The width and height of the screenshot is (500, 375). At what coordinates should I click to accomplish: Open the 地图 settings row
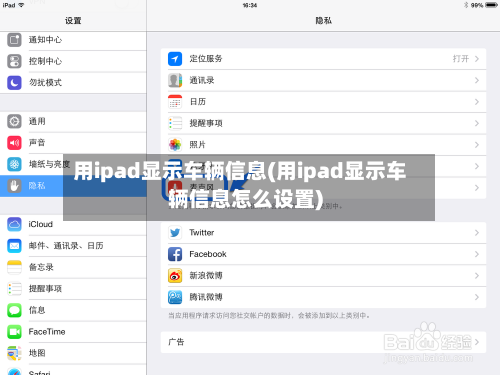pos(73,353)
